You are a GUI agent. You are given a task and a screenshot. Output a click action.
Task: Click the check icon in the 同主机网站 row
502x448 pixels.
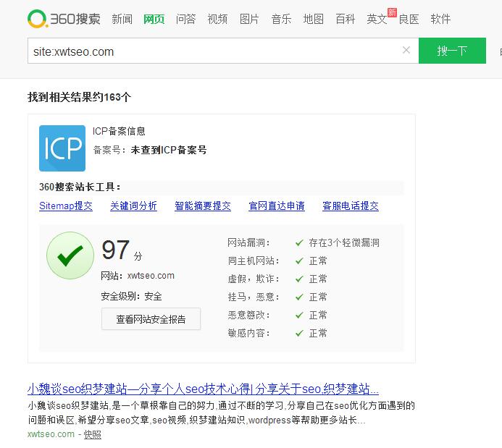click(x=299, y=261)
